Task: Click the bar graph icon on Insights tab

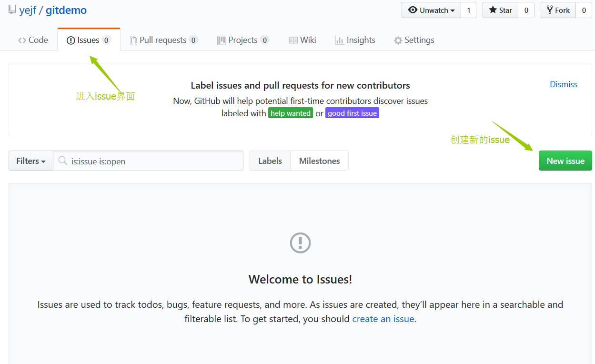Action: click(339, 40)
